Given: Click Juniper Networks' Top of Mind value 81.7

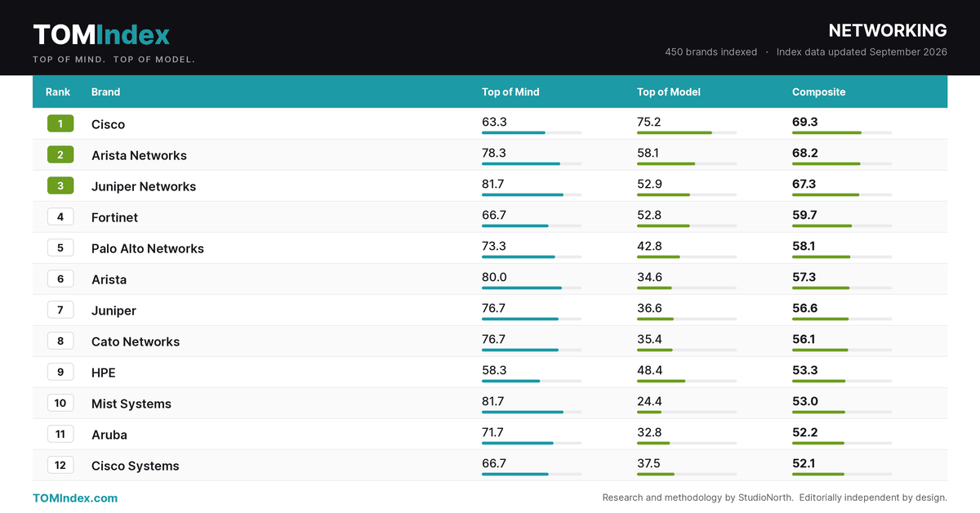Looking at the screenshot, I should pos(493,184).
